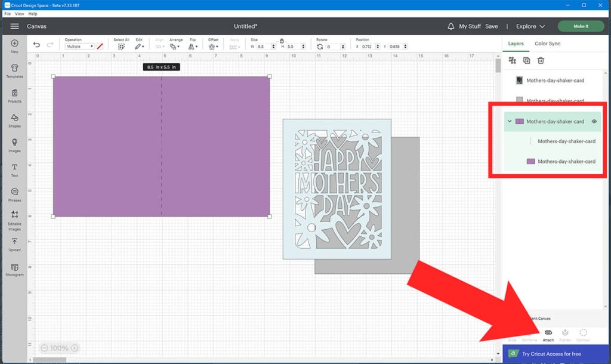Select the top Mothers-day-shaker-card layer thumbnail
Viewport: 611px width, 364px height.
[519, 81]
